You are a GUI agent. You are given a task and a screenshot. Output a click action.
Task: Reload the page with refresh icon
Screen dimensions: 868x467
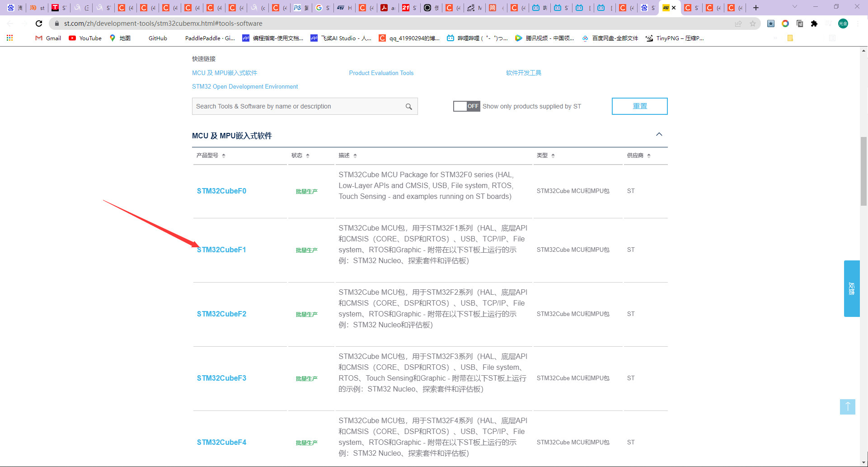coord(39,24)
